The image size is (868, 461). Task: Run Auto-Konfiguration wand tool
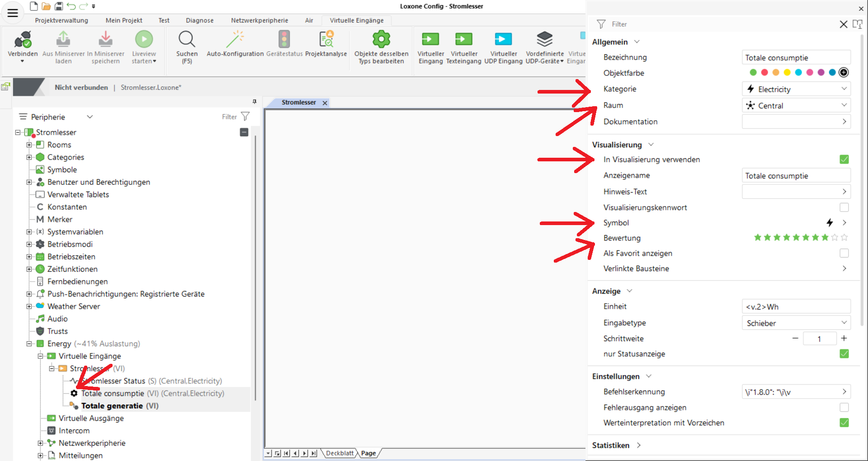(x=235, y=41)
